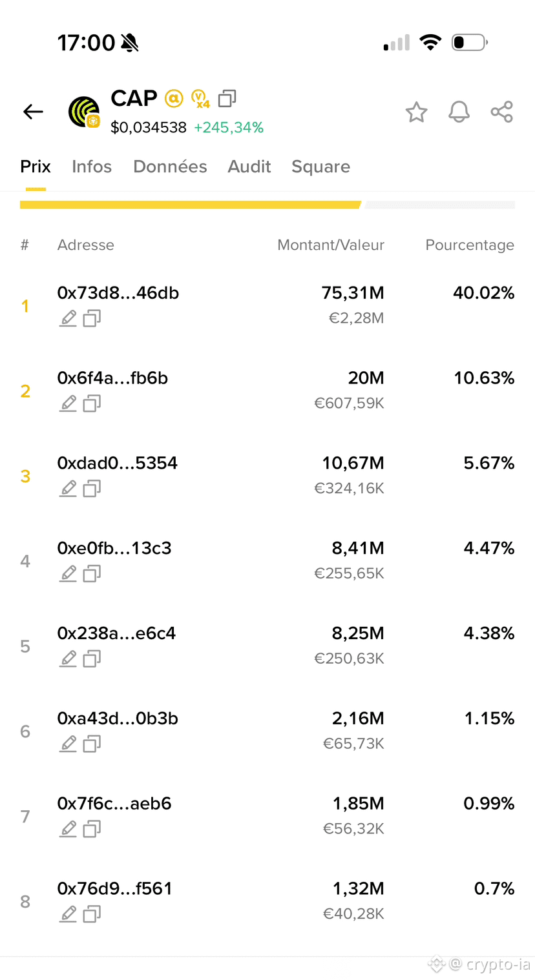Switch to the Infos tab
This screenshot has width=535, height=980.
(x=92, y=167)
